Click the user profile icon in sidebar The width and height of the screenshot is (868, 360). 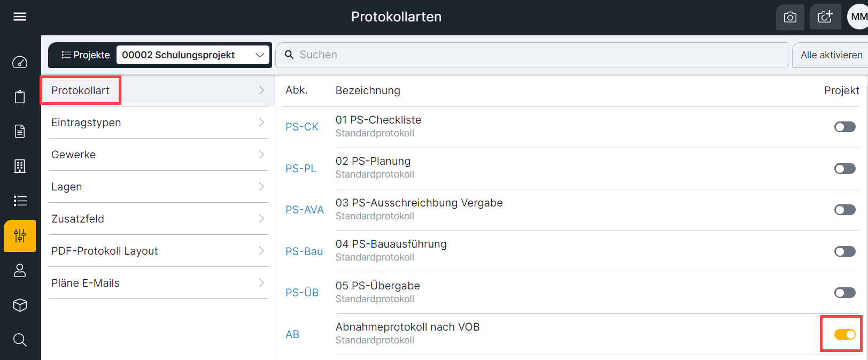pyautogui.click(x=20, y=271)
